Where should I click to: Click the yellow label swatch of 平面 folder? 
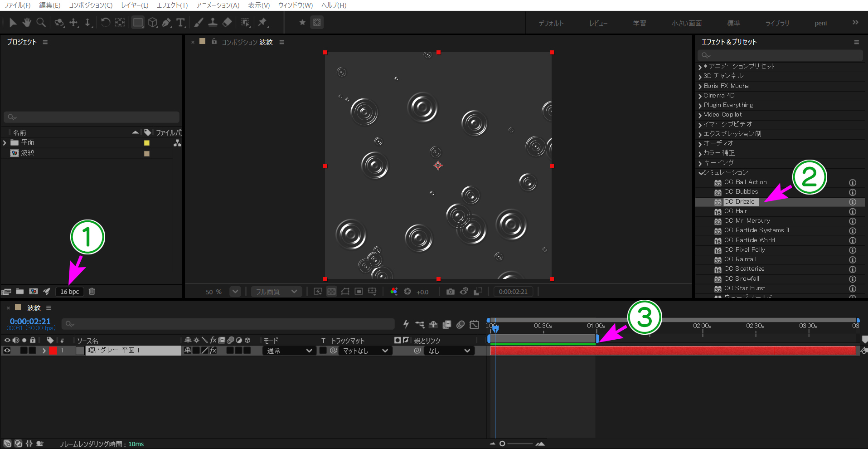[147, 143]
